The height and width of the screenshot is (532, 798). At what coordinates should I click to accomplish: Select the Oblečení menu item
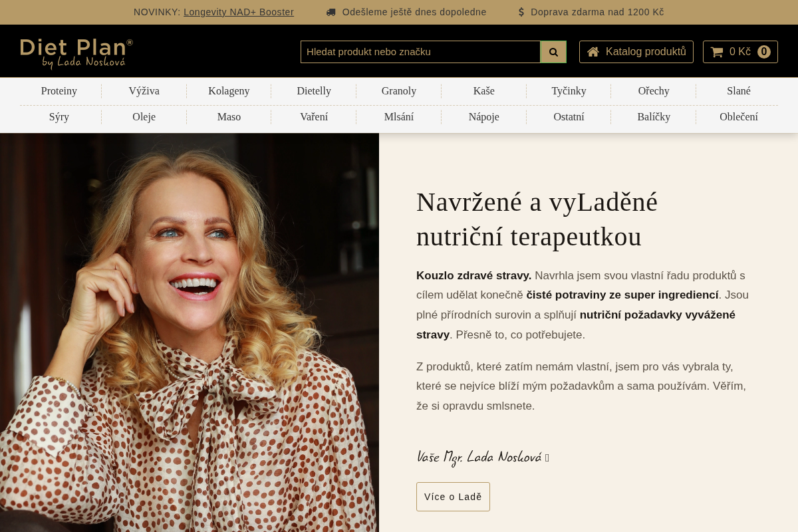point(739,117)
